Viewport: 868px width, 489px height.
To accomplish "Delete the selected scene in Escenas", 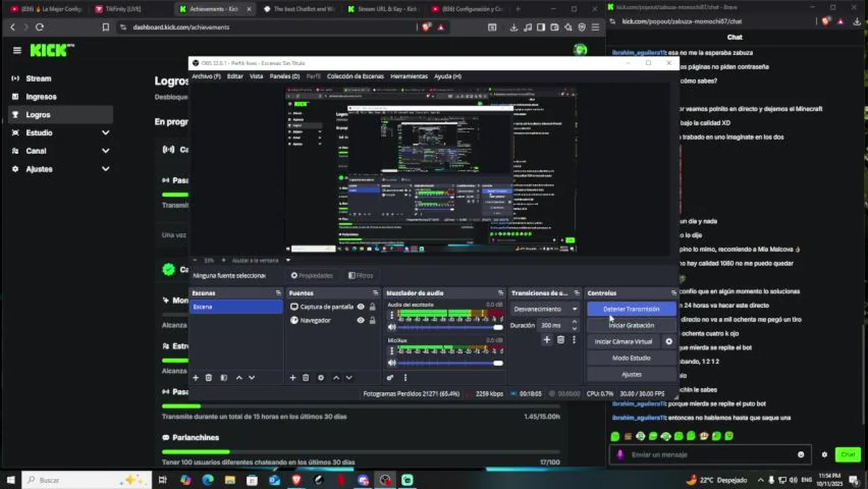I will click(x=209, y=378).
